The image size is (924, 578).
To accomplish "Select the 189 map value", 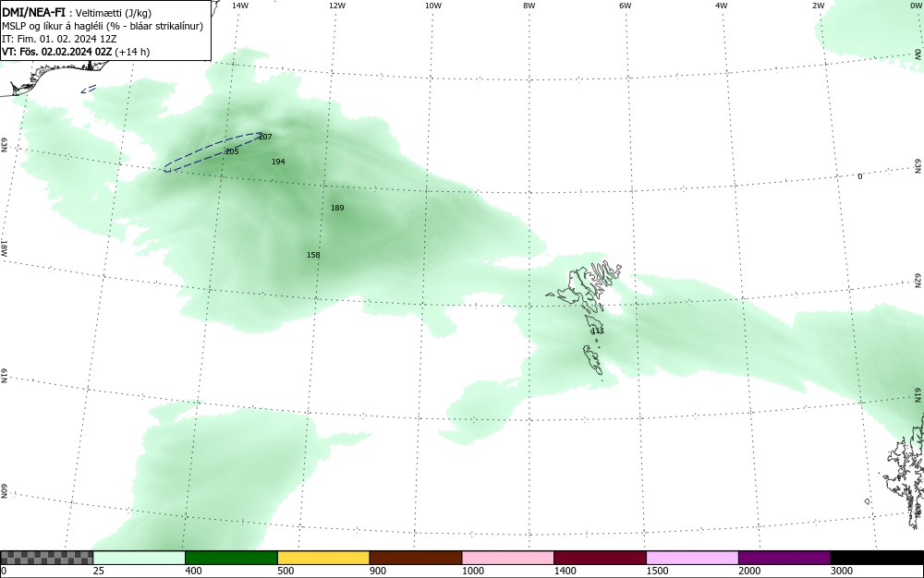I will (x=337, y=208).
